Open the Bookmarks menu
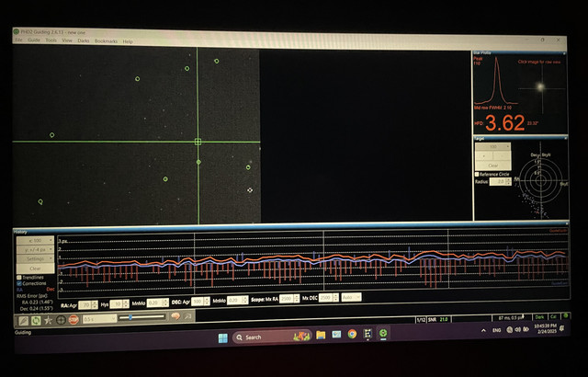Screen dimensions: 588x377 [x=106, y=41]
